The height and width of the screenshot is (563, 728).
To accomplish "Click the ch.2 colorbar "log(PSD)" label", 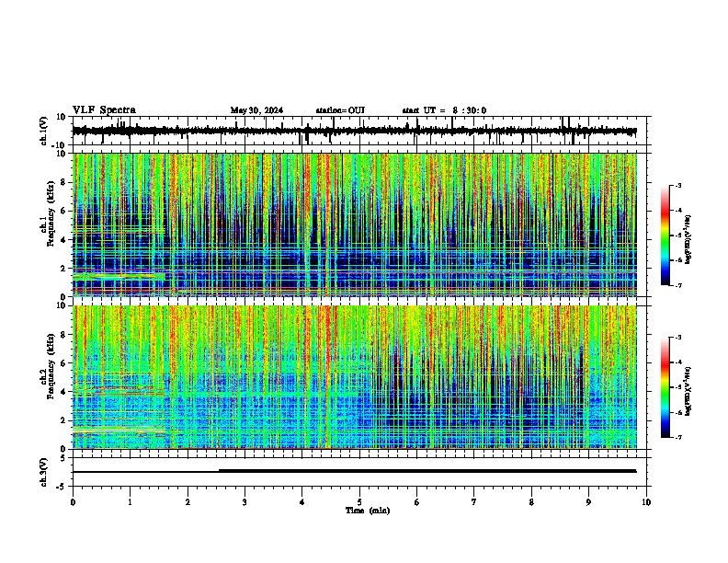I will tap(688, 391).
